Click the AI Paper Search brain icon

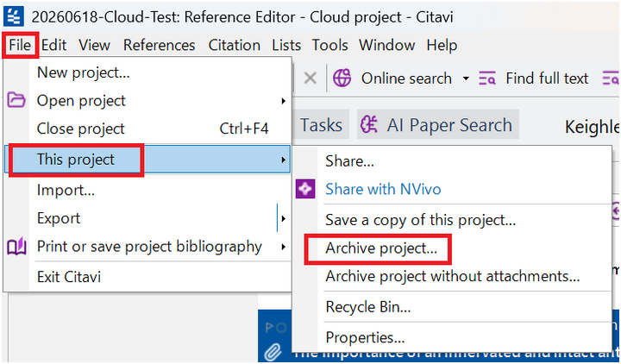pyautogui.click(x=369, y=125)
